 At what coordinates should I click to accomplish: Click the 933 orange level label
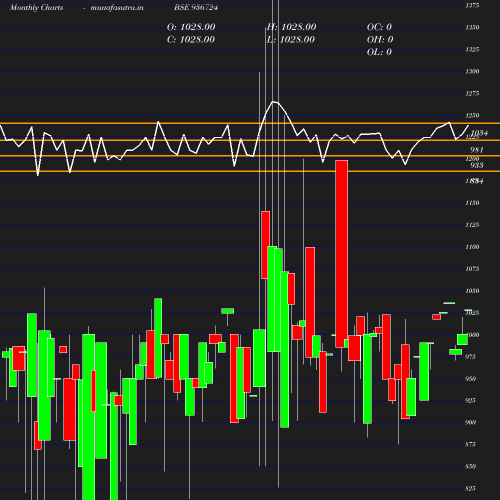point(477,165)
